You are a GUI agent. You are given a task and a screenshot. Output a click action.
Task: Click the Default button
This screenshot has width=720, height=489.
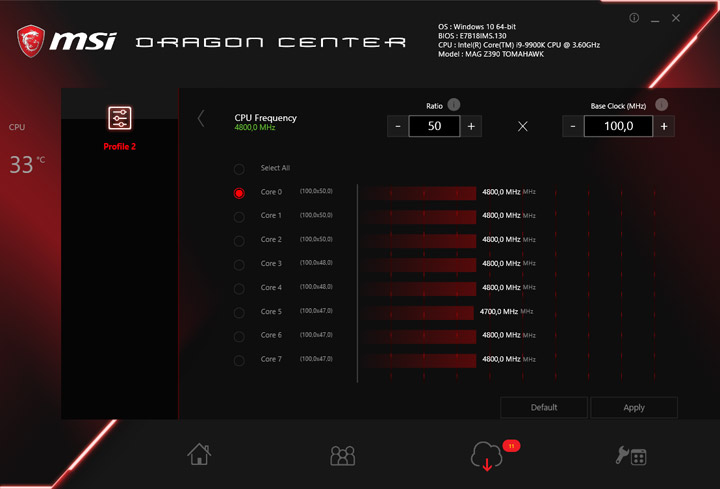544,408
